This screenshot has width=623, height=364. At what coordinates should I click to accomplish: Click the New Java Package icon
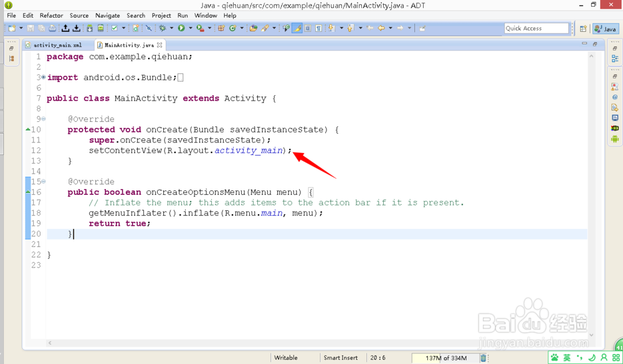[x=222, y=28]
